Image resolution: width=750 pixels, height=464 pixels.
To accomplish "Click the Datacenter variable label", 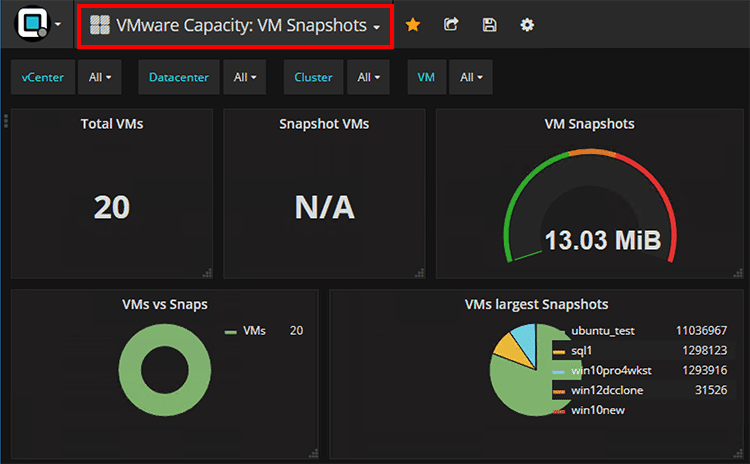I will click(x=179, y=77).
